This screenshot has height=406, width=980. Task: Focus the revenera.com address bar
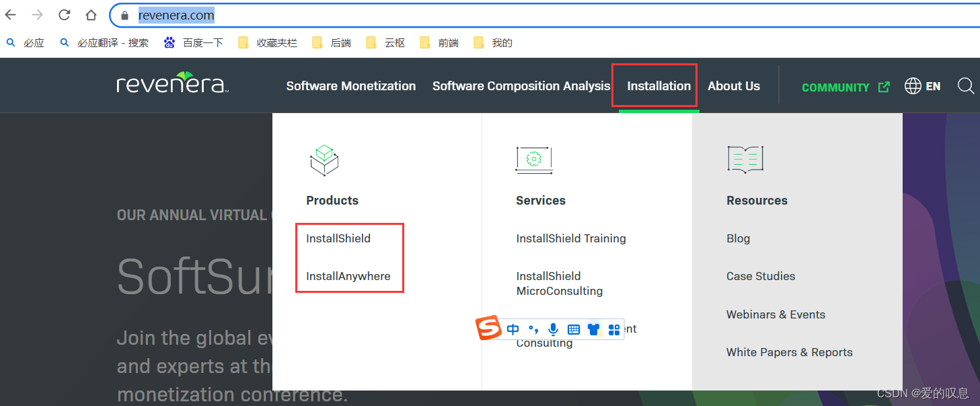coord(543,15)
